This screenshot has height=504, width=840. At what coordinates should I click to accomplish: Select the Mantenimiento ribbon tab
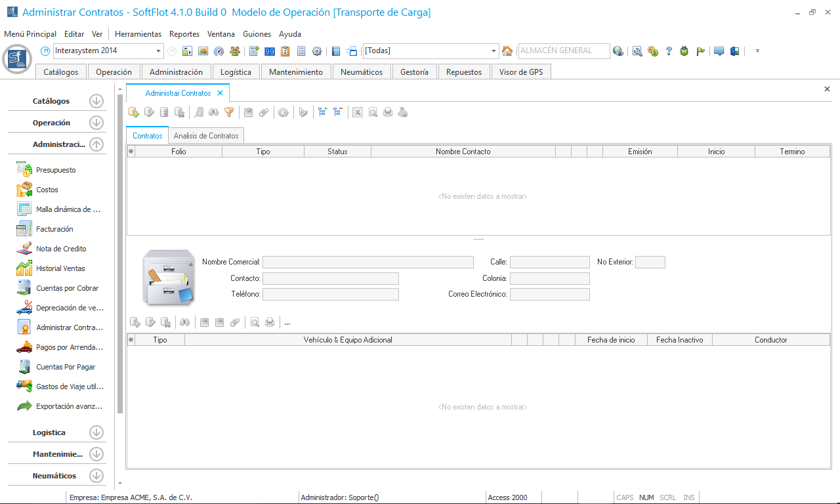coord(296,72)
